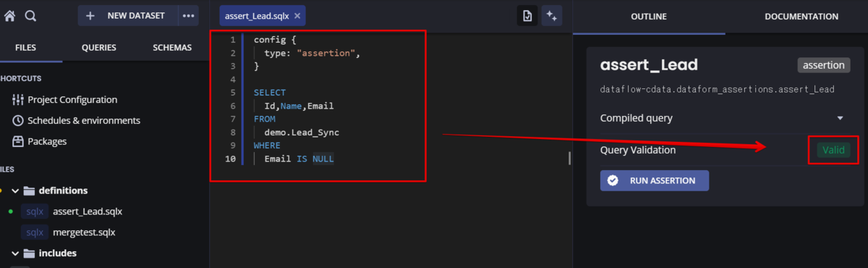This screenshot has width=868, height=268.
Task: Collapse the definitions folder chevron
Action: (x=15, y=190)
